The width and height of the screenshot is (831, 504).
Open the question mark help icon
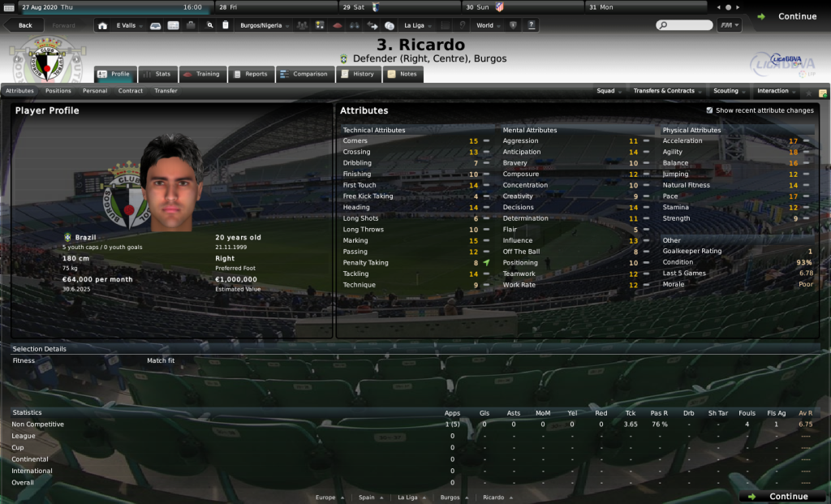point(531,25)
